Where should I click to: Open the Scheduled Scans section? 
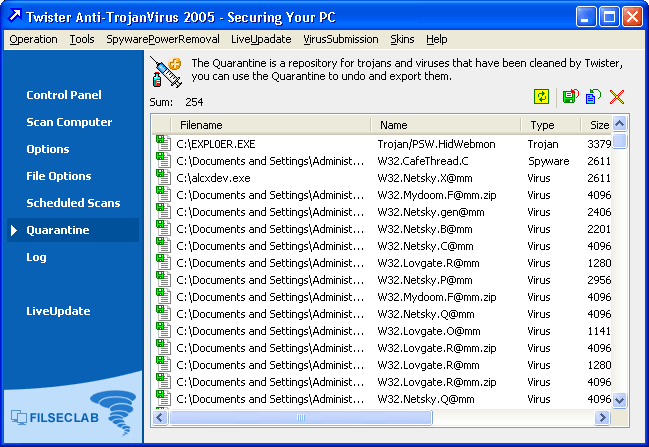pos(73,203)
